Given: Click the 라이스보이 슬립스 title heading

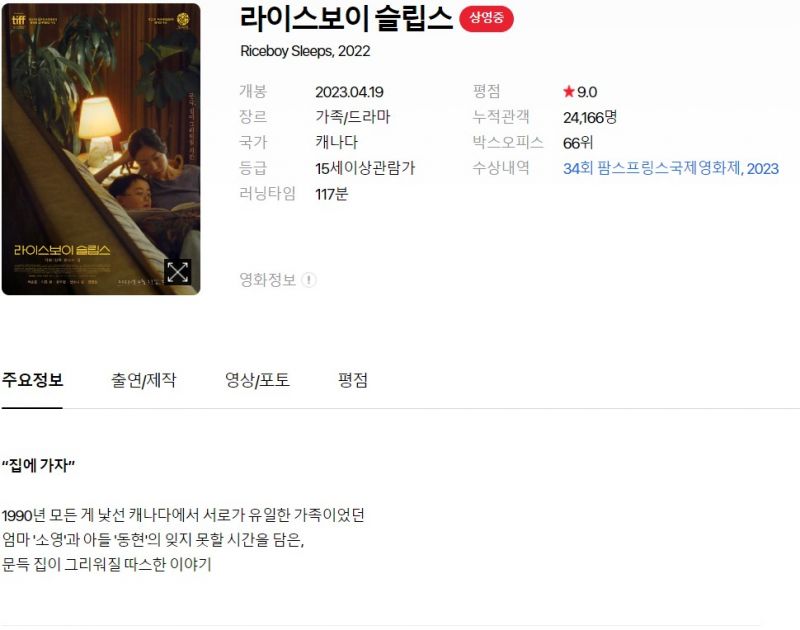Looking at the screenshot, I should [346, 19].
